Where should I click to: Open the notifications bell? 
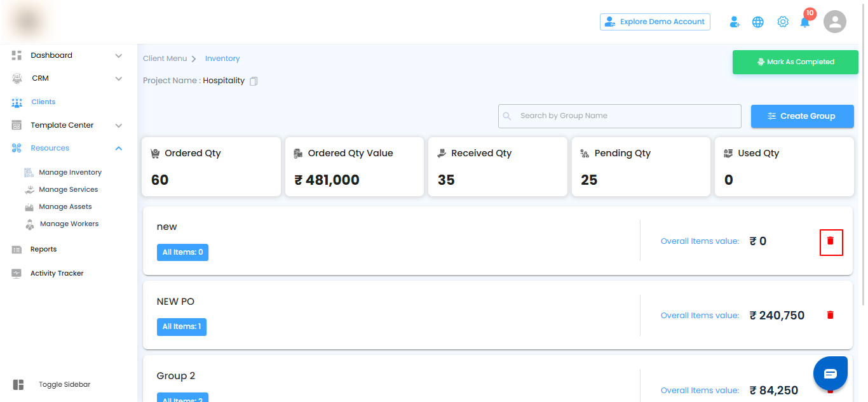(x=805, y=22)
